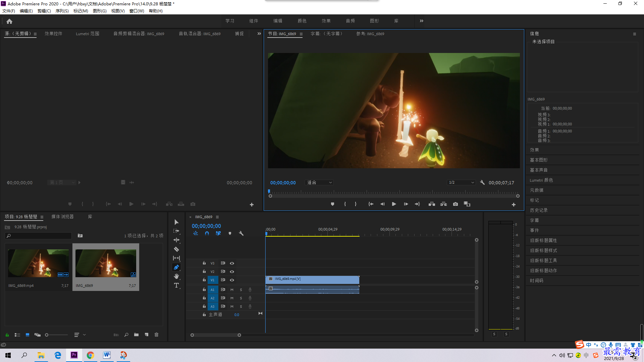Open program monitor panel menu
This screenshot has width=644, height=362.
pyautogui.click(x=301, y=34)
